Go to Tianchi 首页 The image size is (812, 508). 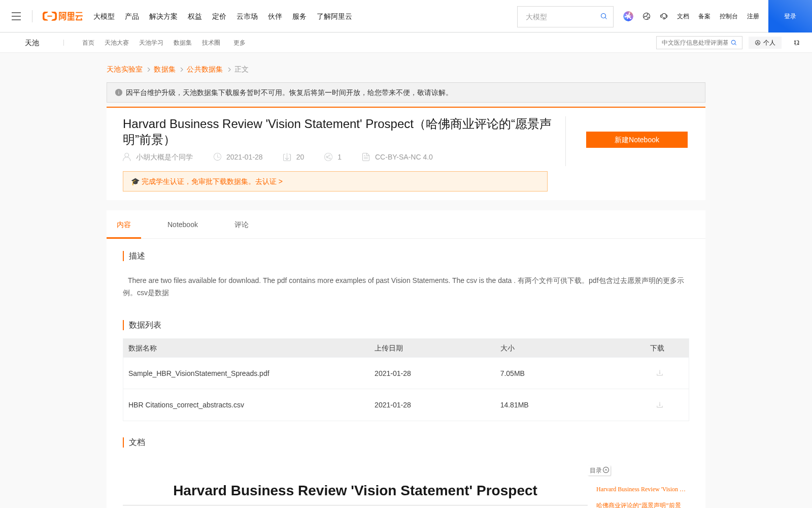coord(88,43)
